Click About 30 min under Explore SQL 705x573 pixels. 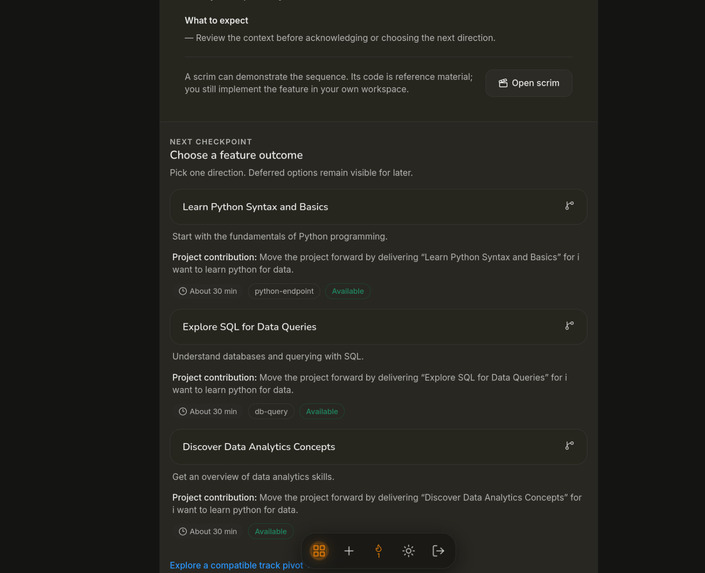point(208,412)
